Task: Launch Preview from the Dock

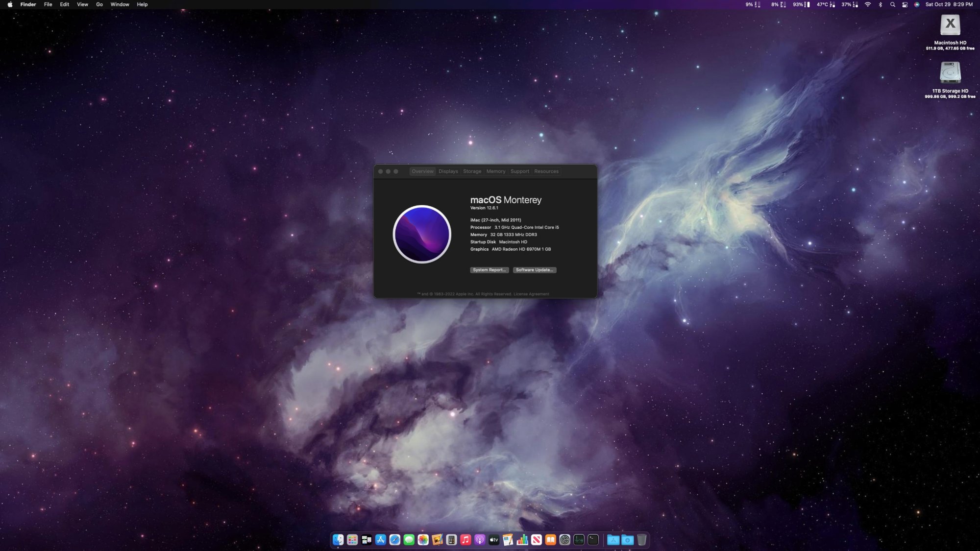Action: point(437,540)
